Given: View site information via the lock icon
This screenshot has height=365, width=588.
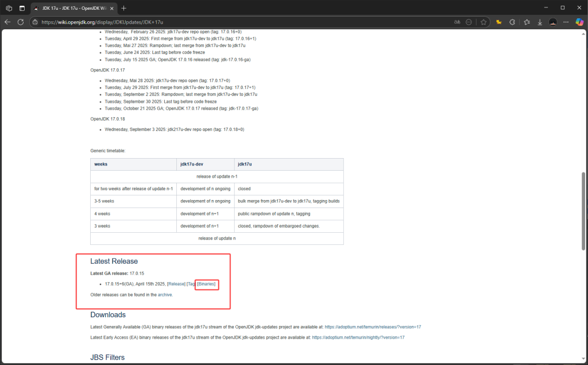Looking at the screenshot, I should point(35,22).
